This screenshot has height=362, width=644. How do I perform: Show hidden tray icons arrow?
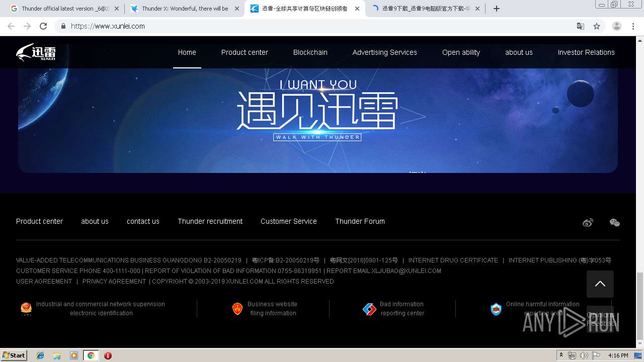click(x=561, y=355)
